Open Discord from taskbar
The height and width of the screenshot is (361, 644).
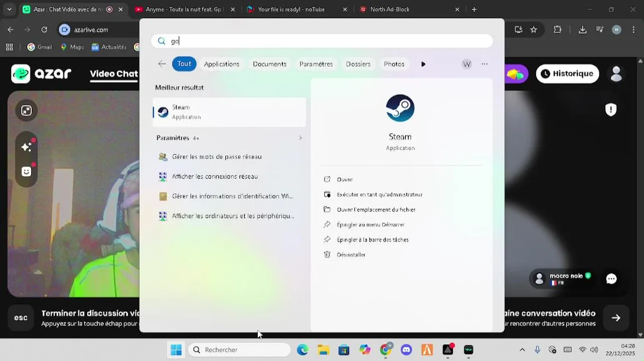[406, 350]
